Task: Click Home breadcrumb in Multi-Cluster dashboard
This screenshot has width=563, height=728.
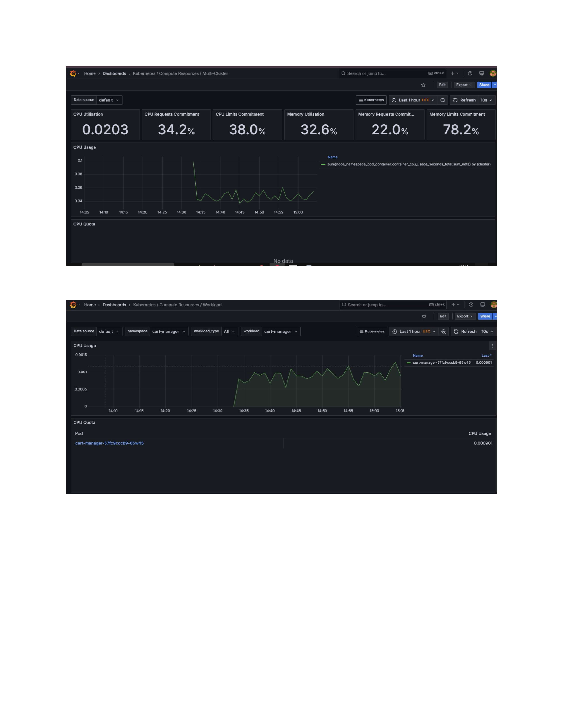Action: point(90,73)
